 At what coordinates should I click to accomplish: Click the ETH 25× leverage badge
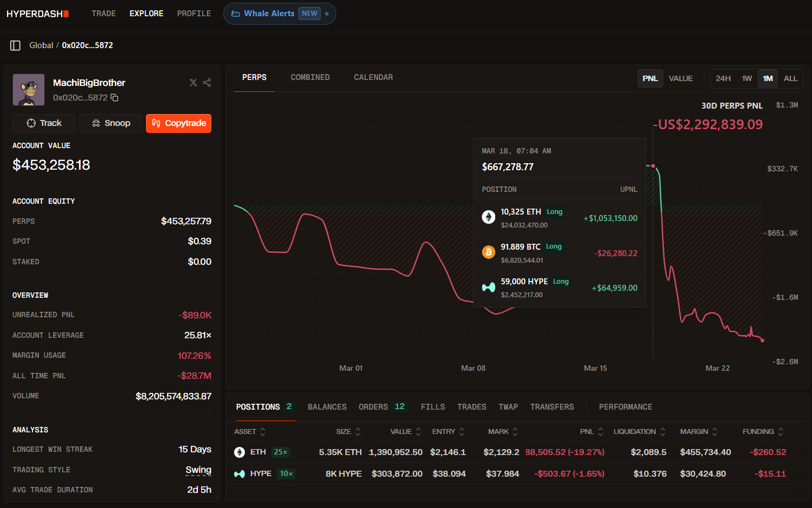281,452
